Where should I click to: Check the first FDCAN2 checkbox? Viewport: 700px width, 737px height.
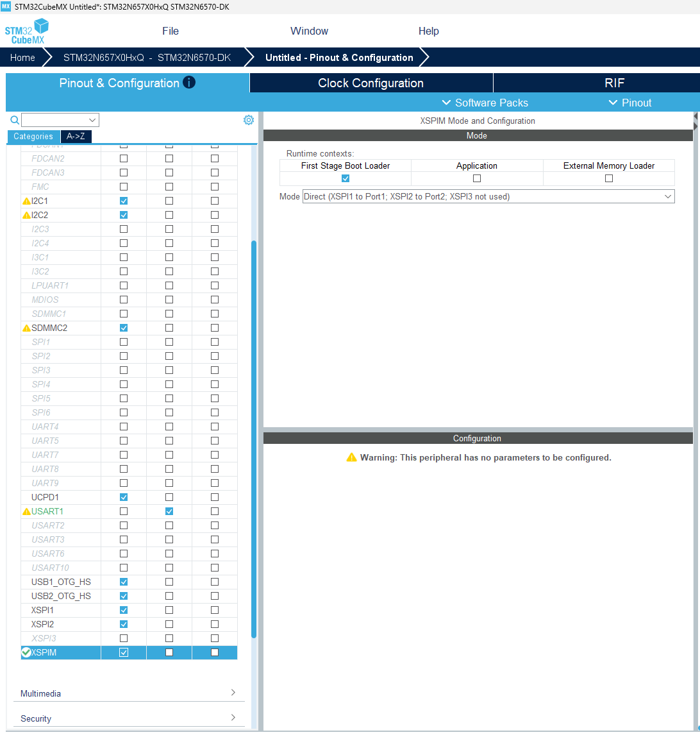click(x=124, y=158)
